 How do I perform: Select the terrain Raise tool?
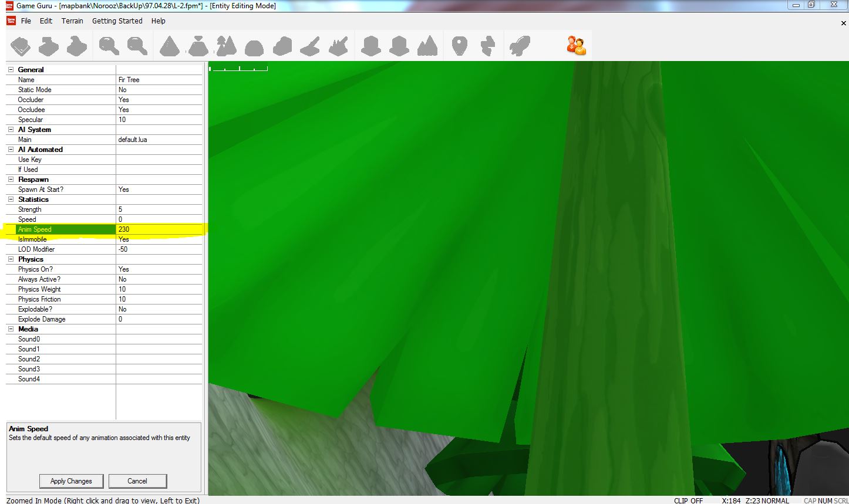pos(170,45)
